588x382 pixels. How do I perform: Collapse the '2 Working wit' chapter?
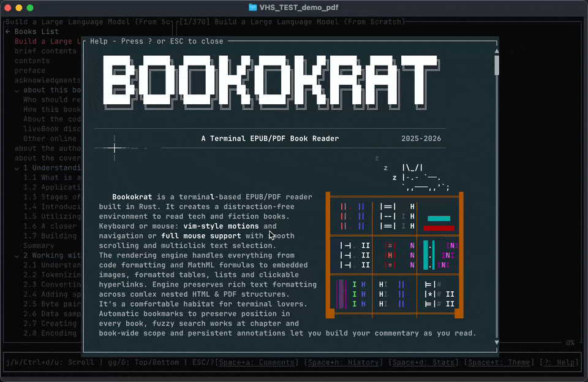(17, 256)
